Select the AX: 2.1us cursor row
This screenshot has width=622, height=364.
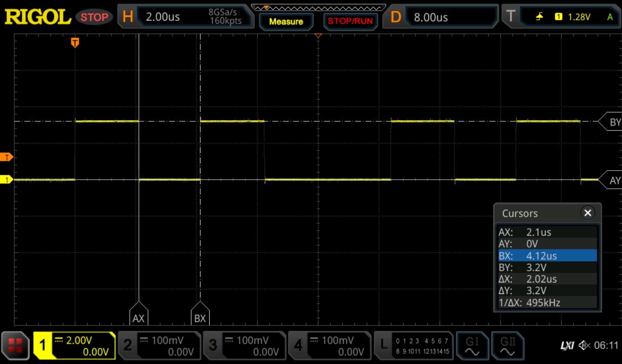[x=548, y=232]
